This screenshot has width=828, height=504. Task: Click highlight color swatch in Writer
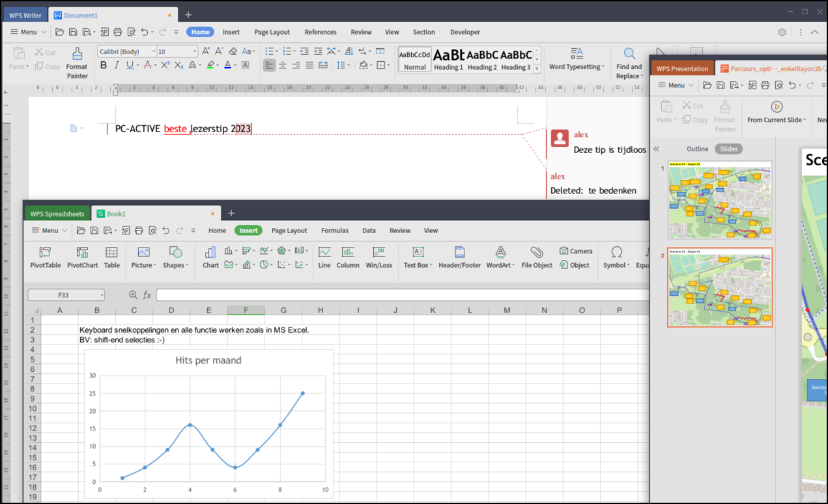pyautogui.click(x=210, y=65)
